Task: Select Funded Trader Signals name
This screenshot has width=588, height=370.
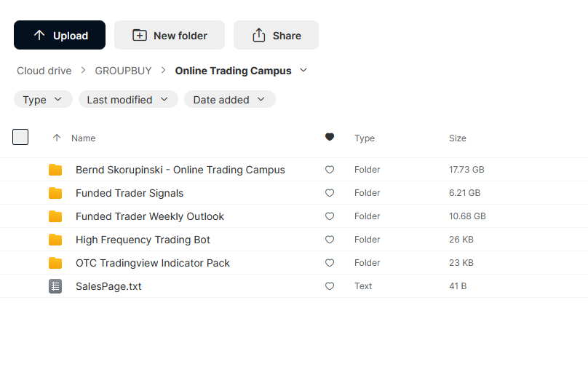Action: (x=130, y=193)
